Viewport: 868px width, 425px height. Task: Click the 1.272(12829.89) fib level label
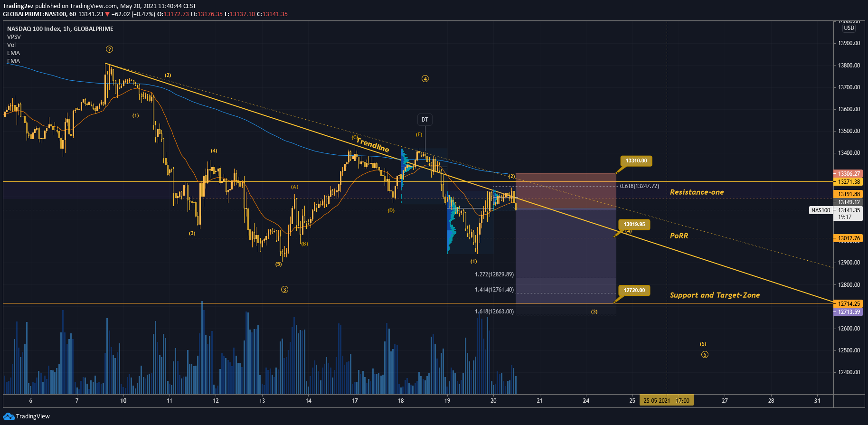494,274
